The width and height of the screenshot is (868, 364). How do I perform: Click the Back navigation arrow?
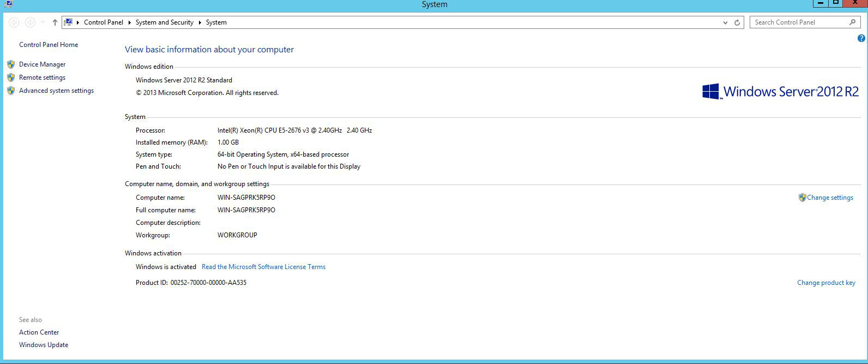(x=14, y=22)
